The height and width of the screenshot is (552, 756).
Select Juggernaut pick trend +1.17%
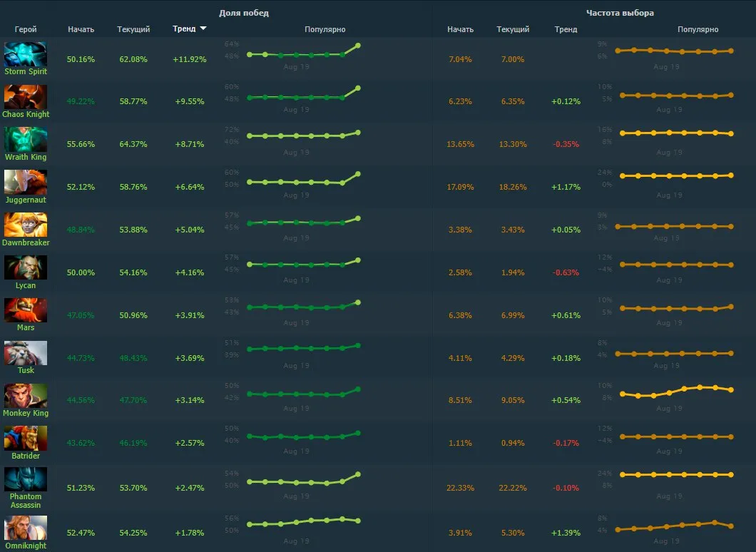566,187
